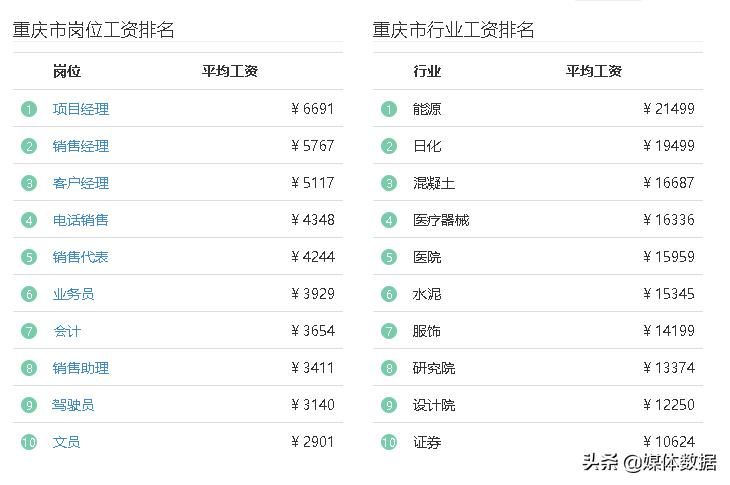Click rank 10 badge beside 文员

[x=29, y=442]
